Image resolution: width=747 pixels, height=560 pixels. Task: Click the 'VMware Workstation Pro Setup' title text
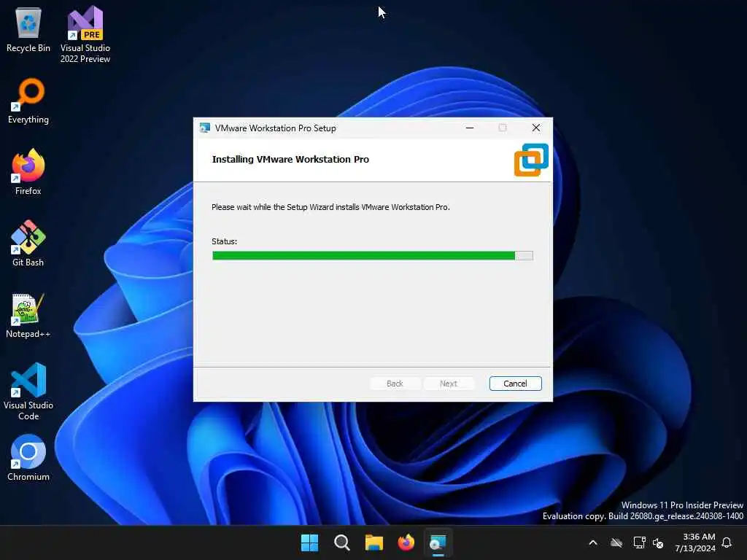(275, 128)
